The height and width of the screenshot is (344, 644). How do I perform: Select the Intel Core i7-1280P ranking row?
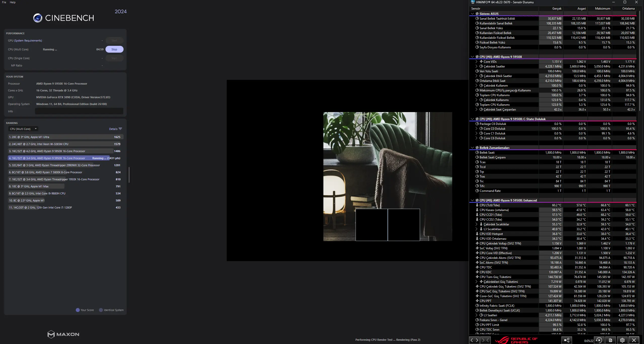click(x=65, y=208)
